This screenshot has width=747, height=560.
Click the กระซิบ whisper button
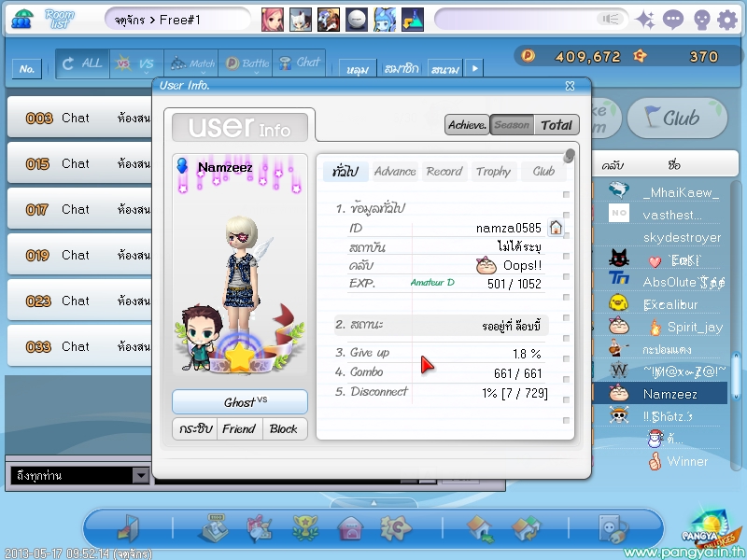tap(195, 428)
